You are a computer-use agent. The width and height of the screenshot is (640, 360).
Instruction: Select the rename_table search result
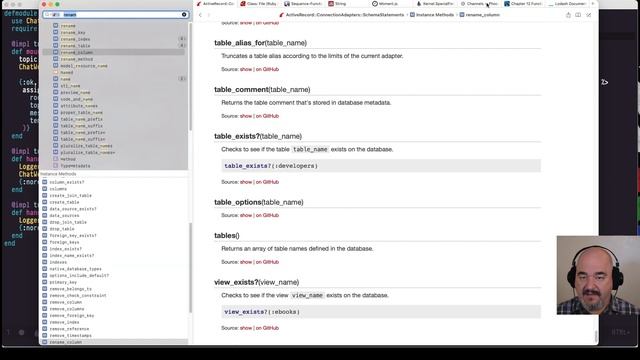coord(114,46)
